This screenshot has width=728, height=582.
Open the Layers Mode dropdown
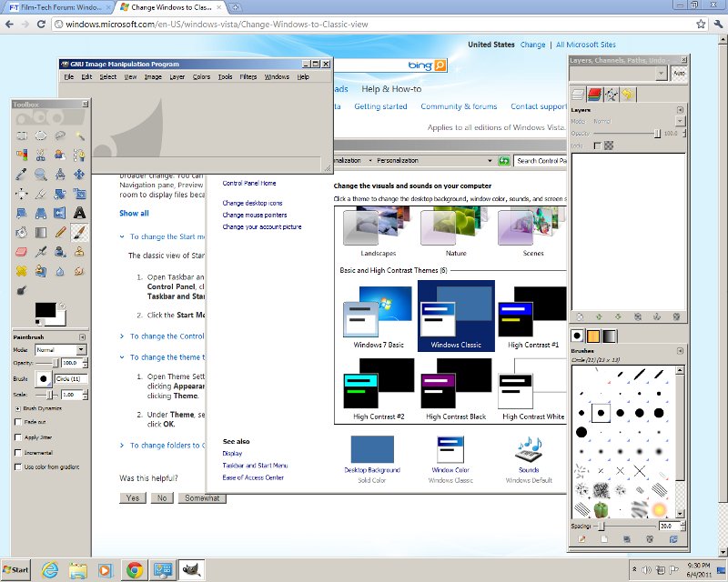680,121
